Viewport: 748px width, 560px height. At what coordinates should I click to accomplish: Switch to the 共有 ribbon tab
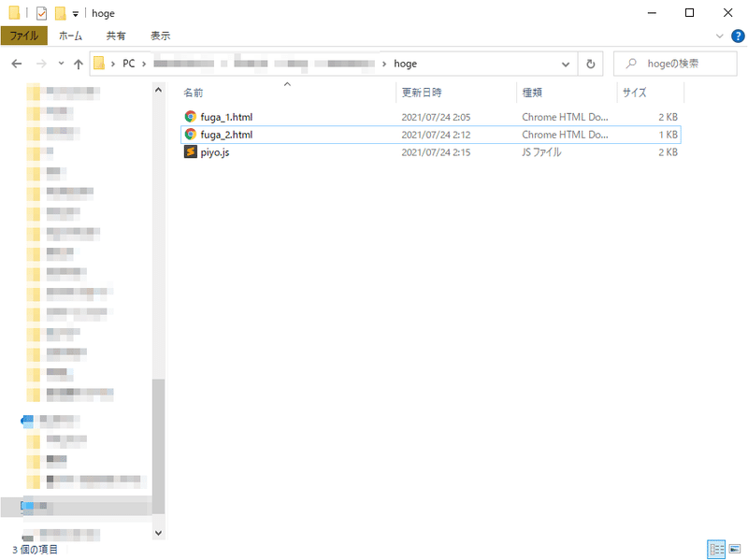[115, 36]
